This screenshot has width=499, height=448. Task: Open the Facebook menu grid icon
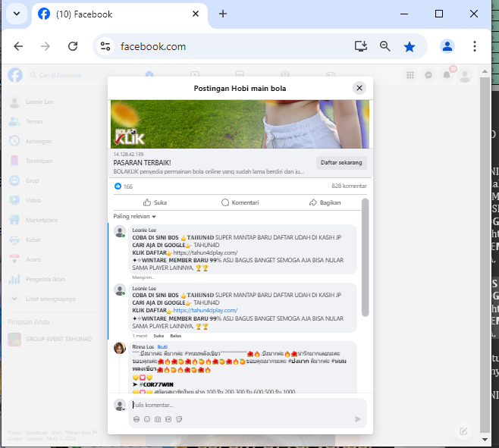pos(410,75)
